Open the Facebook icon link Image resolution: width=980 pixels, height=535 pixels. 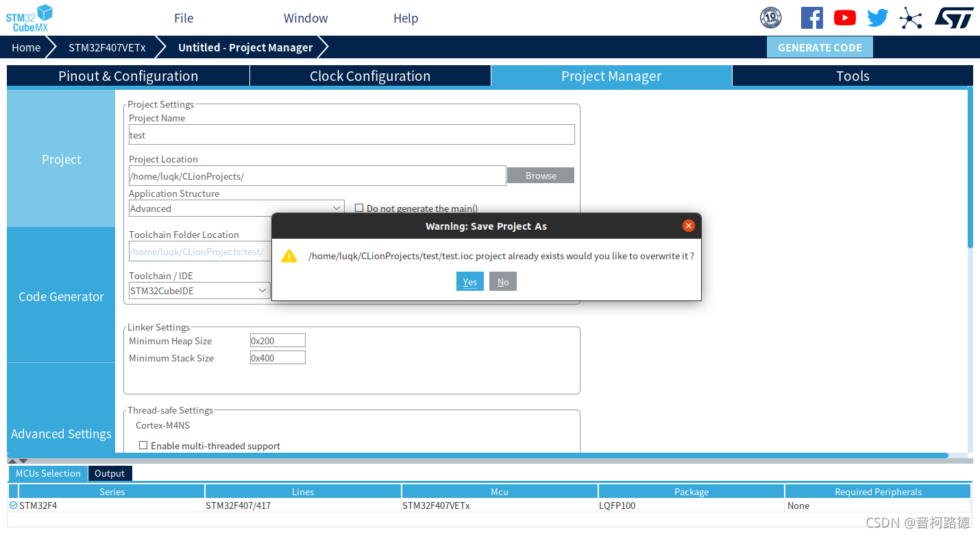click(811, 18)
